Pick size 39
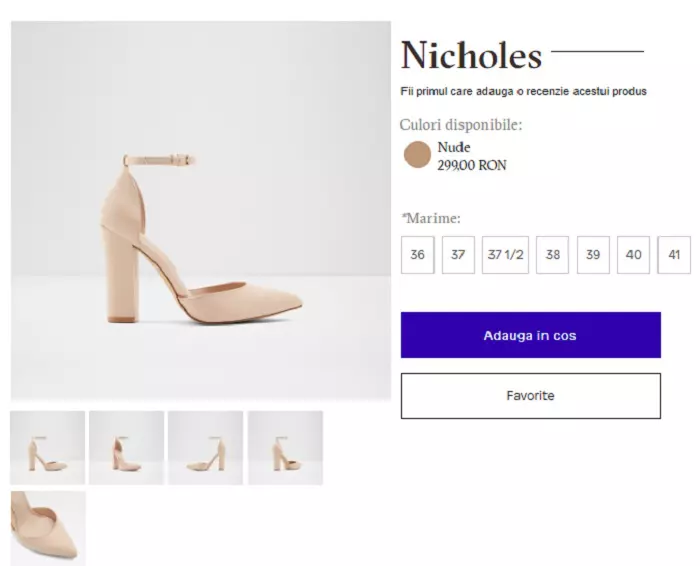The width and height of the screenshot is (700, 566). pyautogui.click(x=593, y=255)
